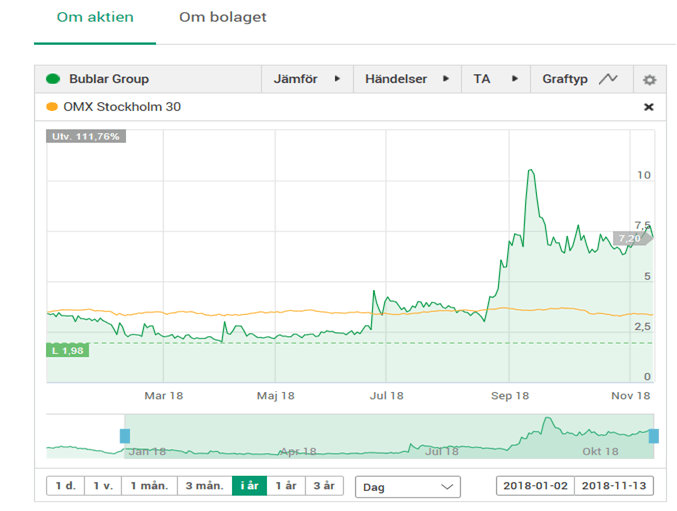Screen dimensions: 677x511
Task: Select the Om aktien tab
Action: tap(95, 18)
